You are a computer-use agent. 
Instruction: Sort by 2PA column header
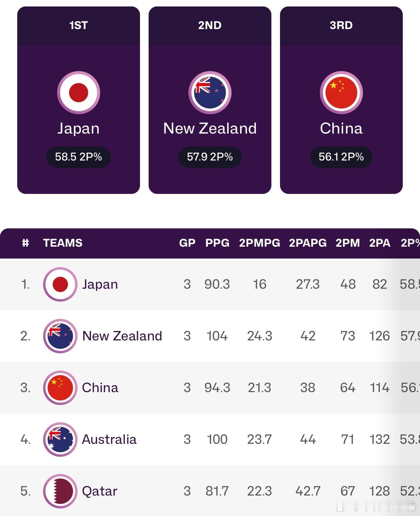pyautogui.click(x=379, y=243)
